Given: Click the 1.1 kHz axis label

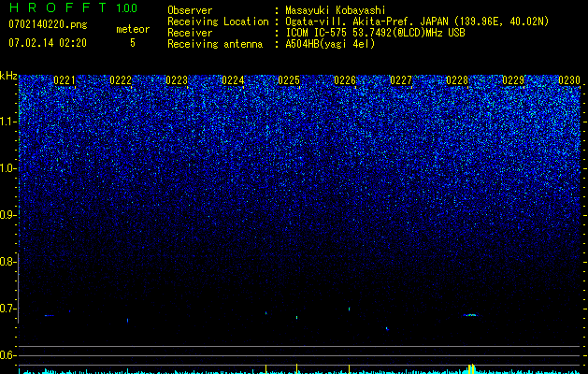Looking at the screenshot, I should (7, 122).
